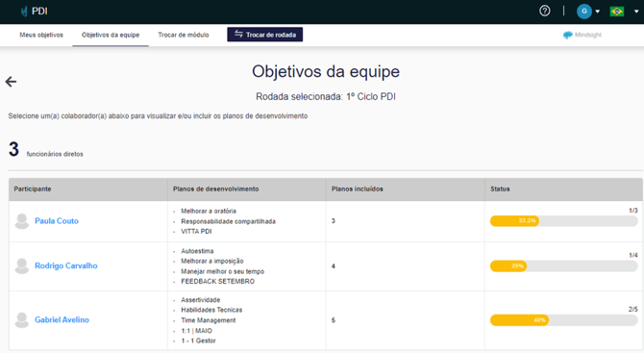The image size is (644, 353).
Task: Click Paula Couto's avatar icon
Action: (x=22, y=221)
